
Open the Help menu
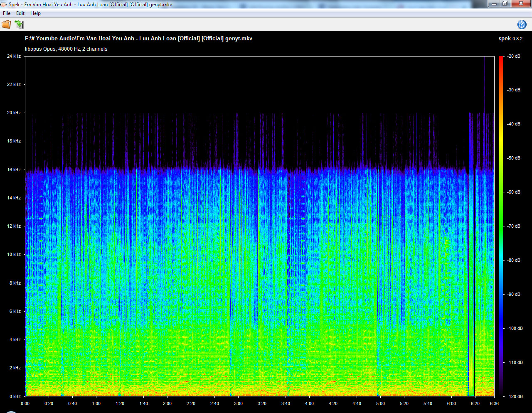35,13
